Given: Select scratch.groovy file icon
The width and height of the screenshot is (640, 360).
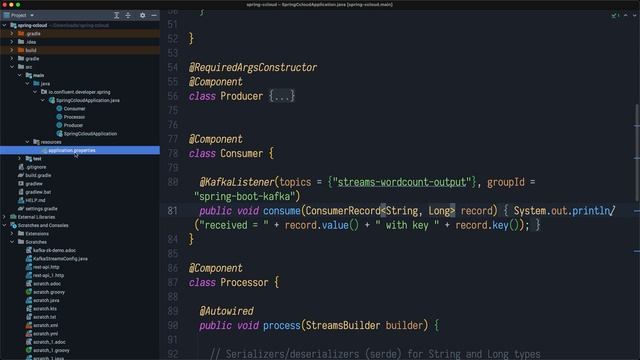Looking at the screenshot, I should tap(29, 292).
